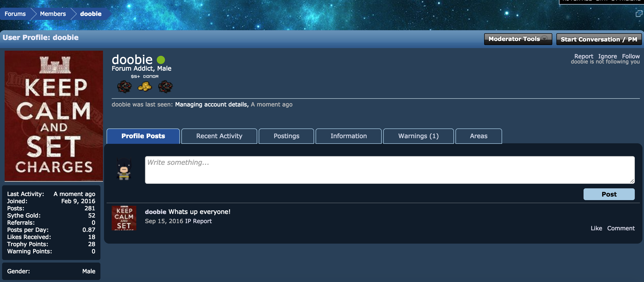Switch to the Recent Activity tab
644x282 pixels.
[219, 136]
